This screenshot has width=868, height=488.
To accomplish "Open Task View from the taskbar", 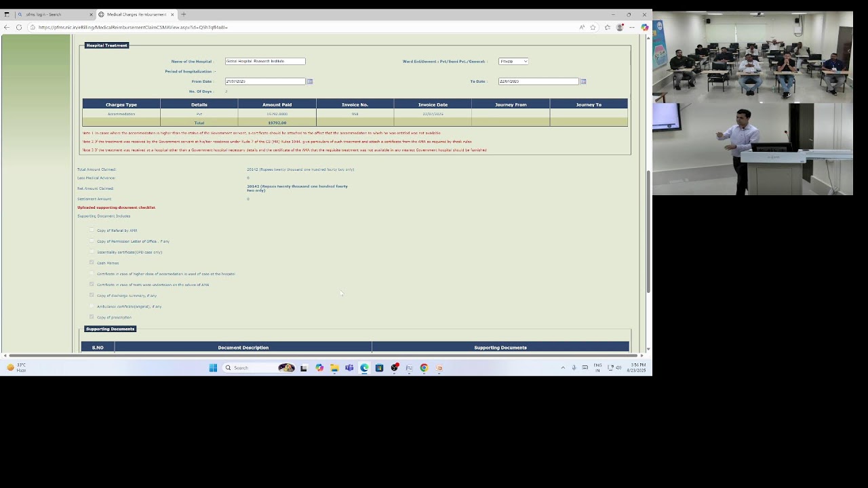I will pyautogui.click(x=304, y=368).
